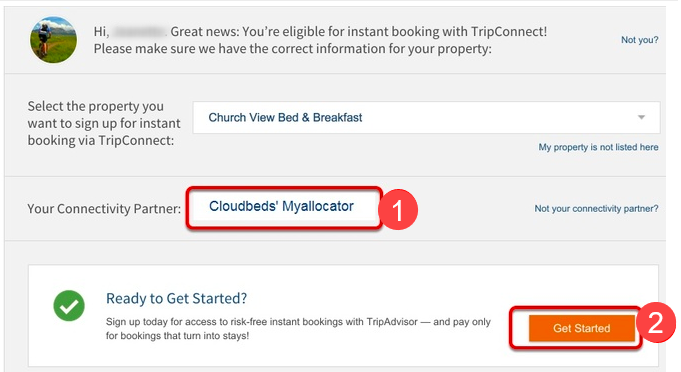
Task: Click "Please make sure we have the correct information" line
Action: pyautogui.click(x=292, y=49)
